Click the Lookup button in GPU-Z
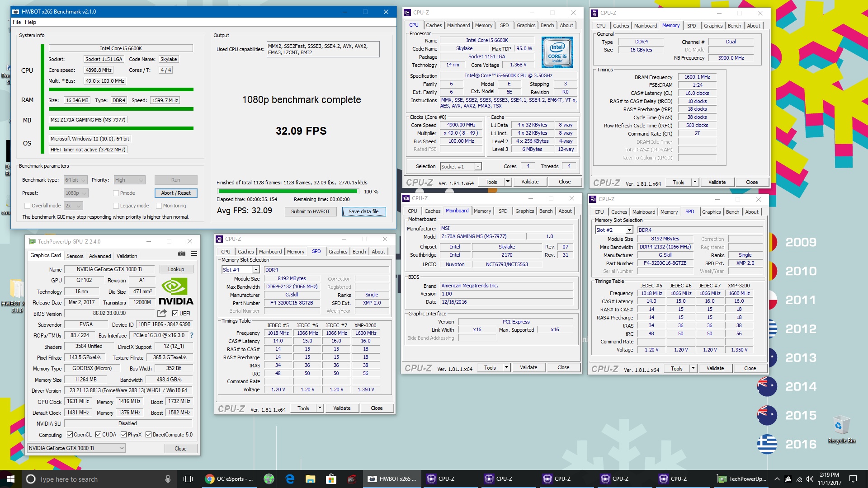The height and width of the screenshot is (488, 868). 176,269
